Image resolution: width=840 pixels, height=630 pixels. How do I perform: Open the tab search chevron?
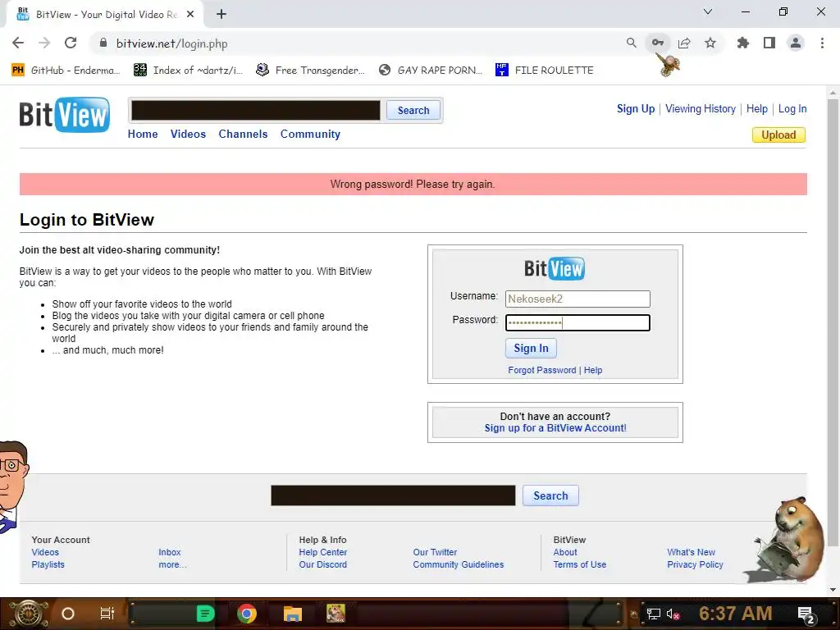click(708, 11)
